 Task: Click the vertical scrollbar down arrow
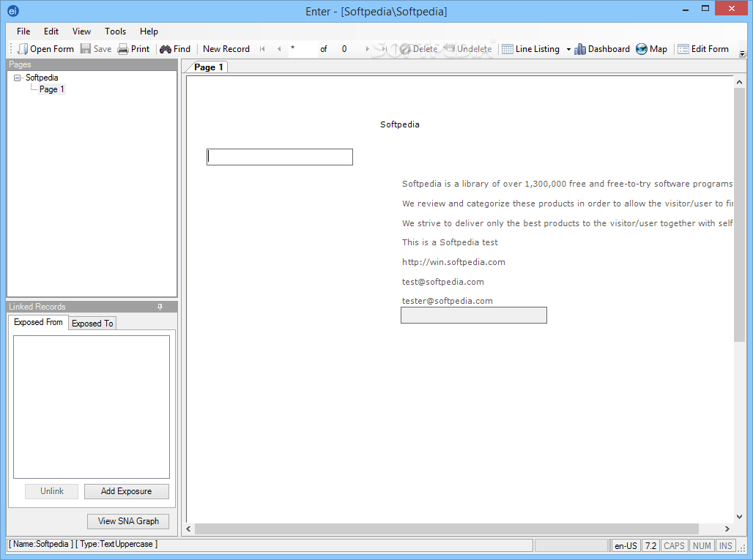(x=739, y=517)
